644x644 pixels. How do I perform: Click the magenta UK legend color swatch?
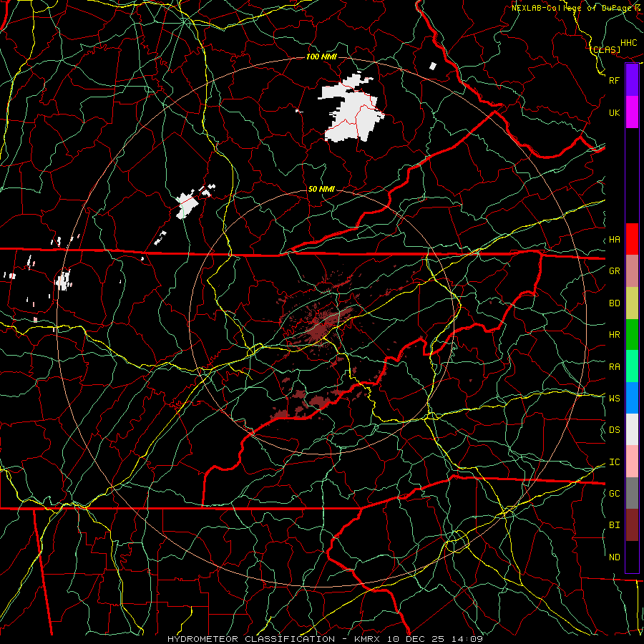632,112
